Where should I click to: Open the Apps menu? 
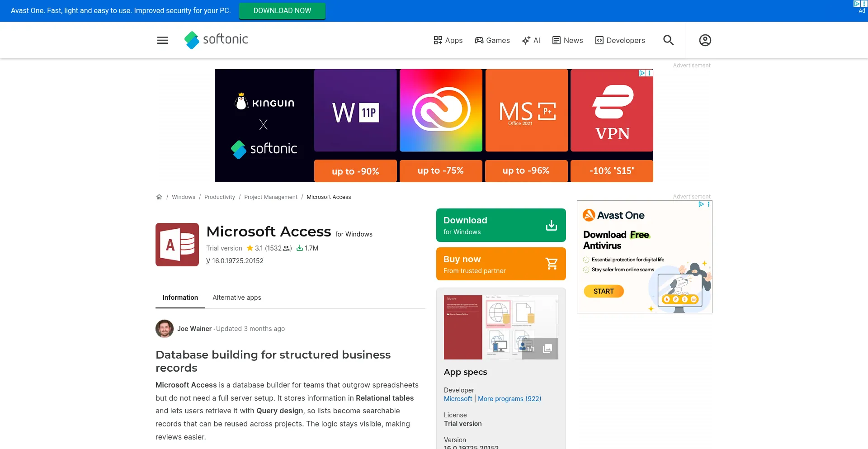tap(448, 40)
